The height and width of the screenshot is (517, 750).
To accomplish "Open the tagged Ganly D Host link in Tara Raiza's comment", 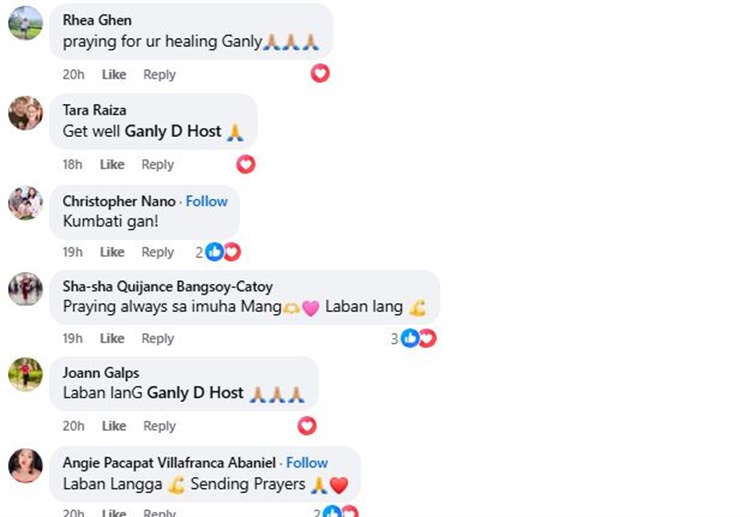I will click(x=173, y=131).
